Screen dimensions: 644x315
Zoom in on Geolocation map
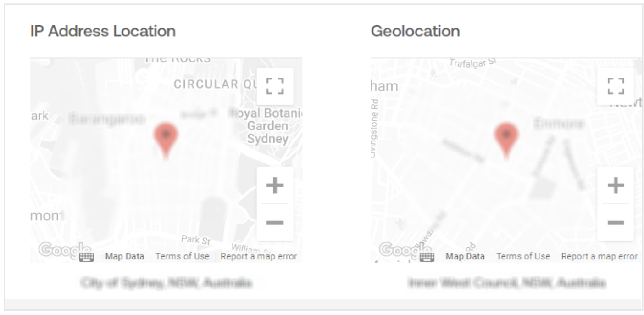[615, 186]
